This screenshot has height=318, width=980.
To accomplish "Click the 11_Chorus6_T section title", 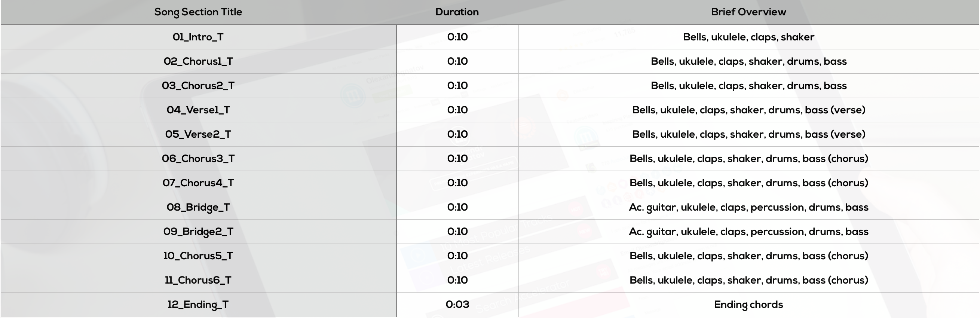I will (x=198, y=281).
